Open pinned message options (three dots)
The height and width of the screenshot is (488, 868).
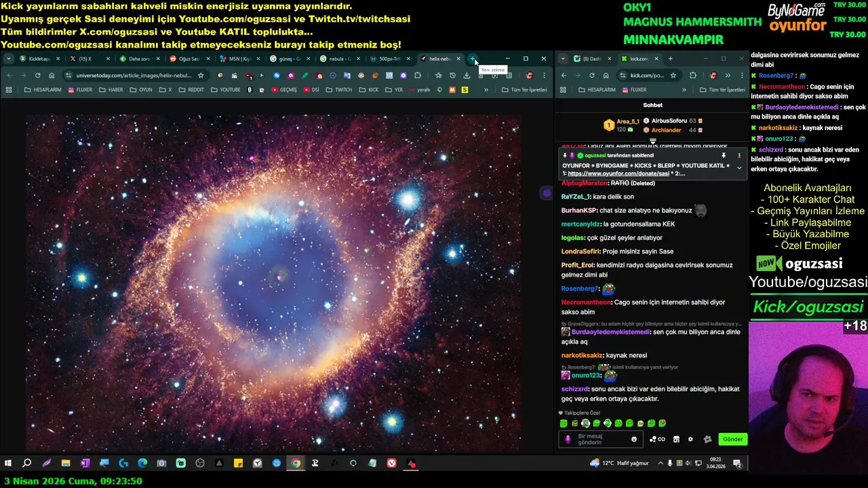tap(739, 155)
